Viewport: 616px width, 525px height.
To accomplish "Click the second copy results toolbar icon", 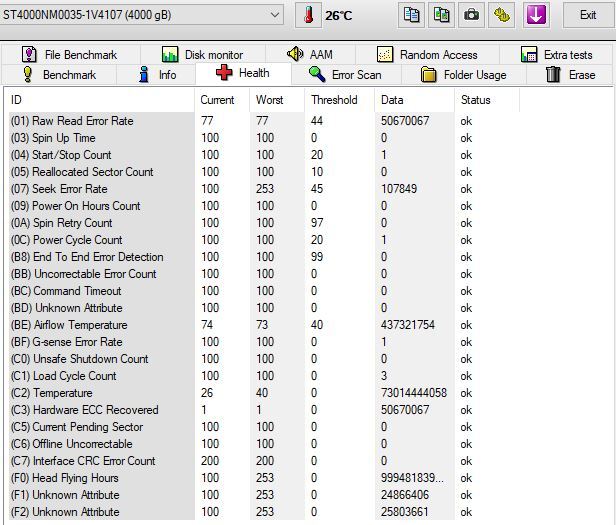I will click(x=441, y=15).
